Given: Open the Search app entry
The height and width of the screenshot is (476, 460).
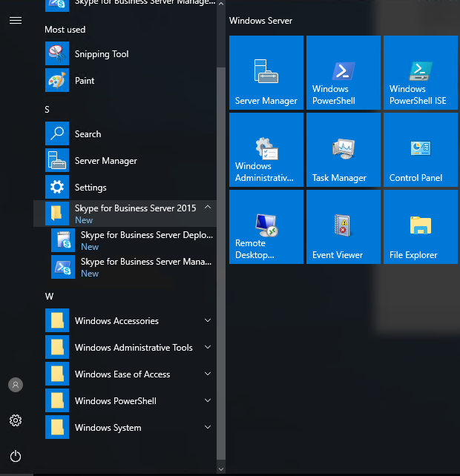Looking at the screenshot, I should tap(125, 134).
